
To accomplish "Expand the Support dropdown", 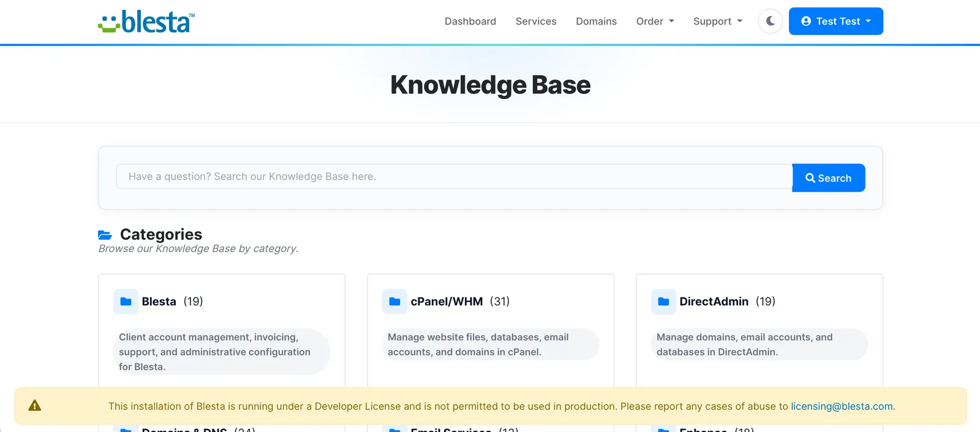I will click(718, 21).
